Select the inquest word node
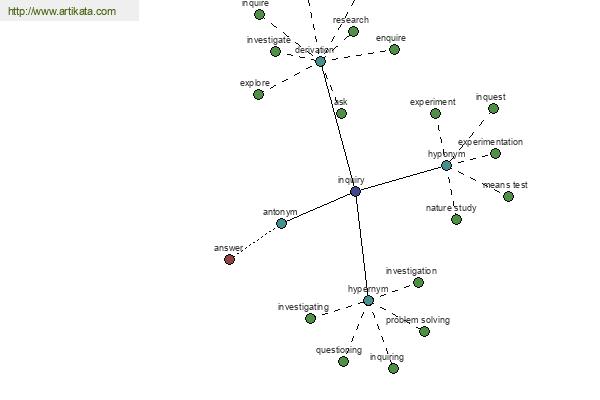The height and width of the screenshot is (400, 600). [x=493, y=108]
